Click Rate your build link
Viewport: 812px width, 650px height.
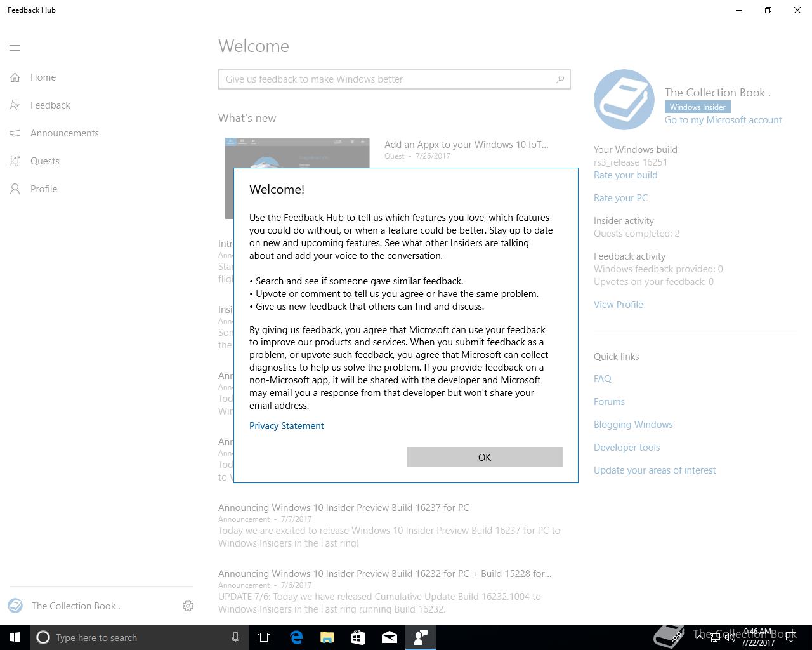(625, 175)
